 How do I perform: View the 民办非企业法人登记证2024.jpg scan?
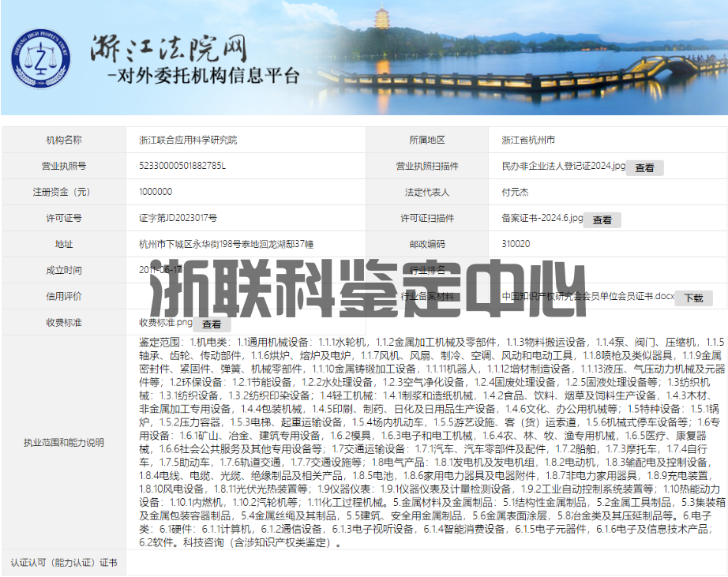pyautogui.click(x=644, y=167)
